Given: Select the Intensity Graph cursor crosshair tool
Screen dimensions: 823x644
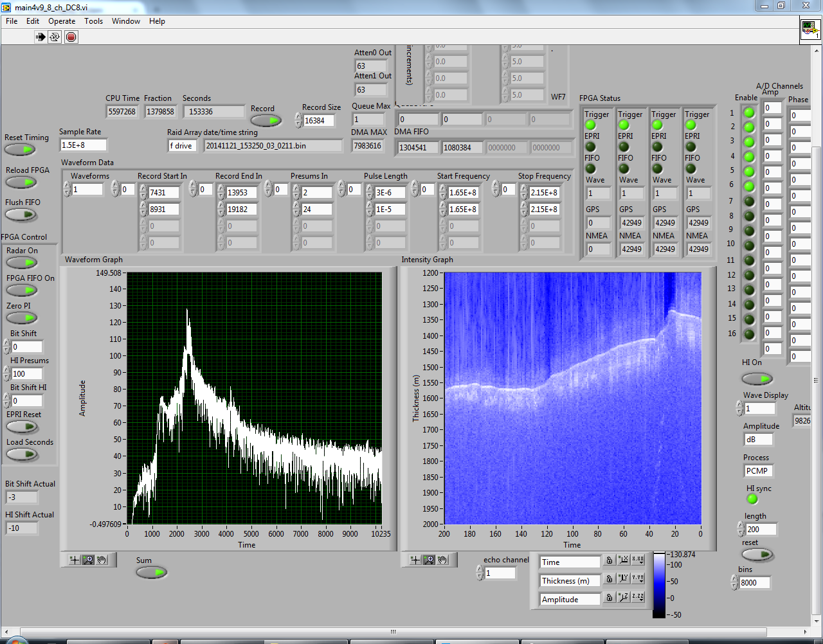Looking at the screenshot, I should [415, 560].
